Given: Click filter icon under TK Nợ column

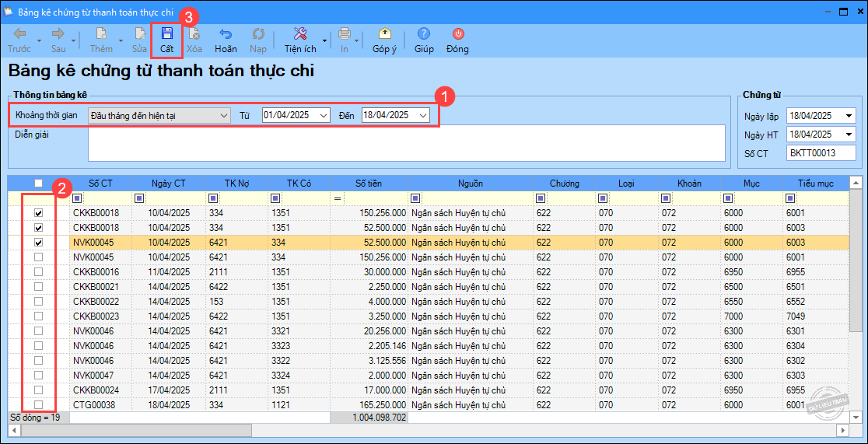Looking at the screenshot, I should tap(212, 198).
